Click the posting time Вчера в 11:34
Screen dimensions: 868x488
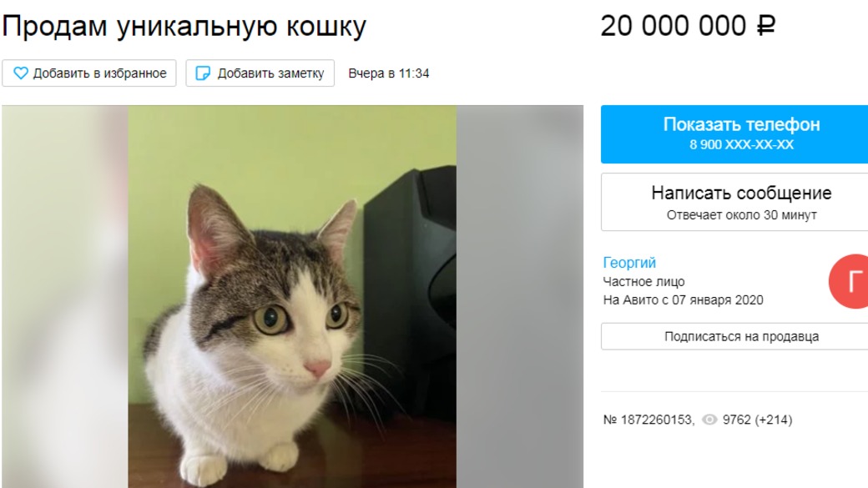pyautogui.click(x=389, y=73)
